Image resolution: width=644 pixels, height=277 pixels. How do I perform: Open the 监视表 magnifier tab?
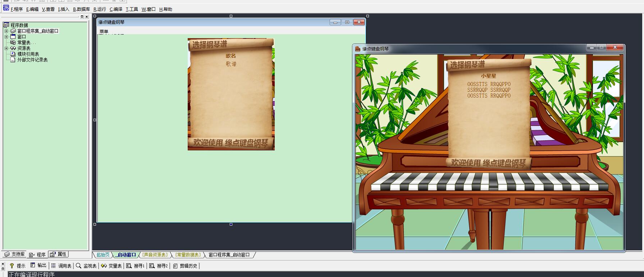tap(86, 266)
